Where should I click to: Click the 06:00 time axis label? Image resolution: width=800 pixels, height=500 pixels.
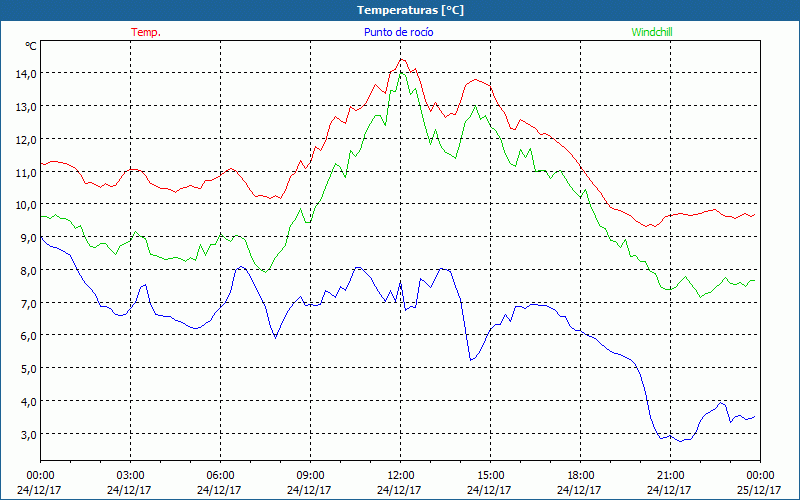(220, 475)
